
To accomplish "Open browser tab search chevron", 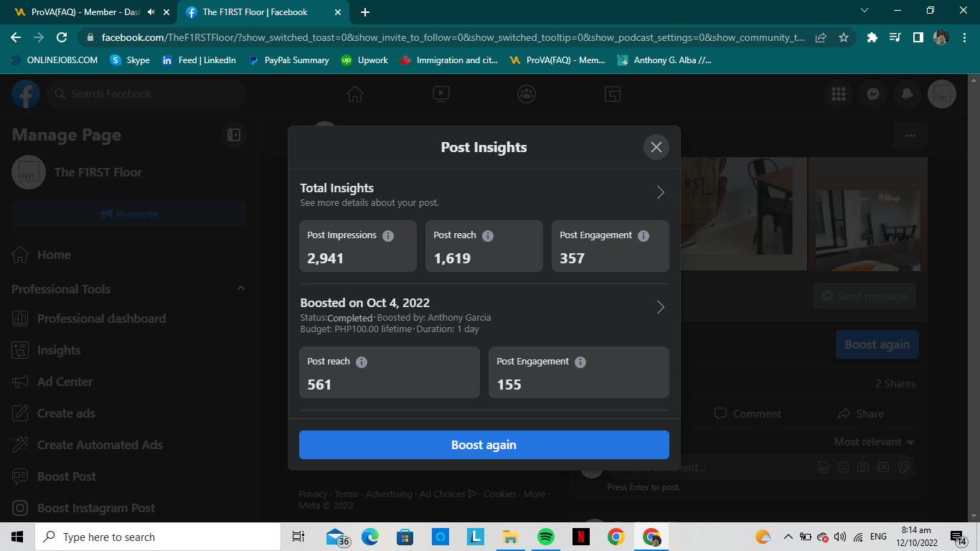I will coord(864,11).
